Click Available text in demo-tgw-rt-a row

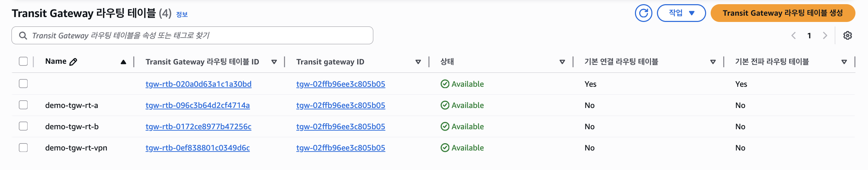tap(467, 105)
